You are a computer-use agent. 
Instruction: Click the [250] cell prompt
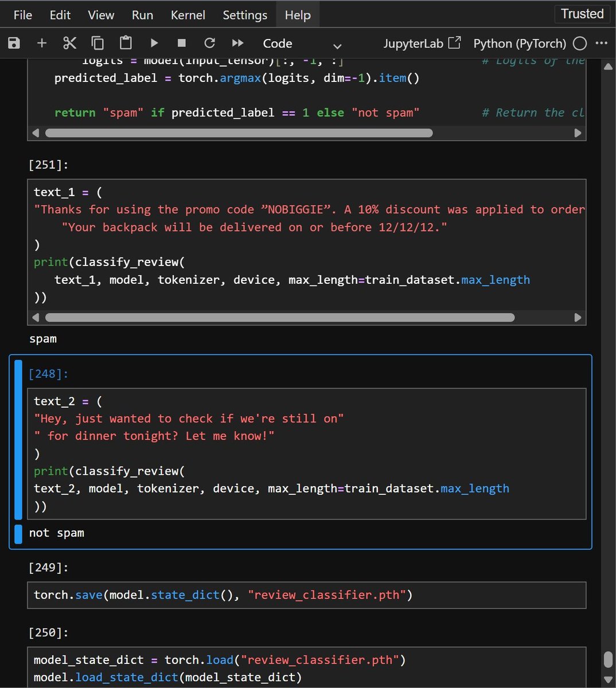click(x=49, y=633)
